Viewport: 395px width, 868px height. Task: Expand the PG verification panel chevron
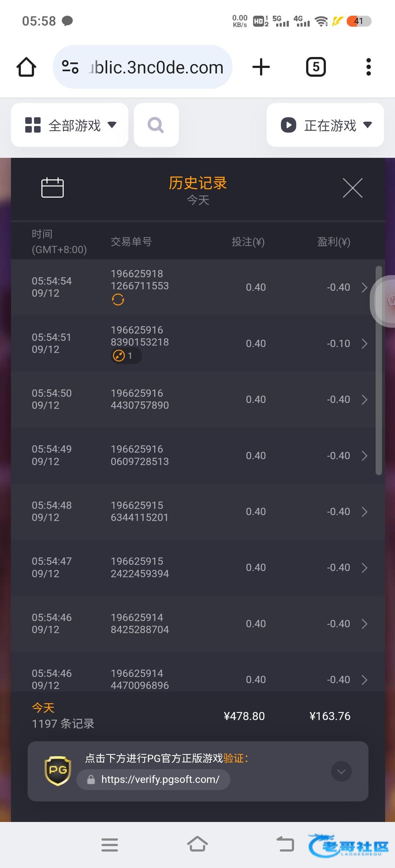(x=341, y=771)
